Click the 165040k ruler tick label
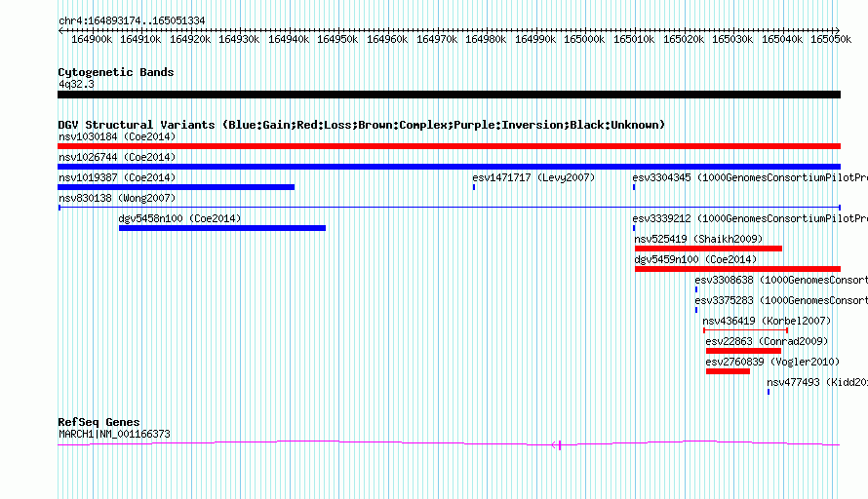Image resolution: width=868 pixels, height=499 pixels. pyautogui.click(x=782, y=39)
